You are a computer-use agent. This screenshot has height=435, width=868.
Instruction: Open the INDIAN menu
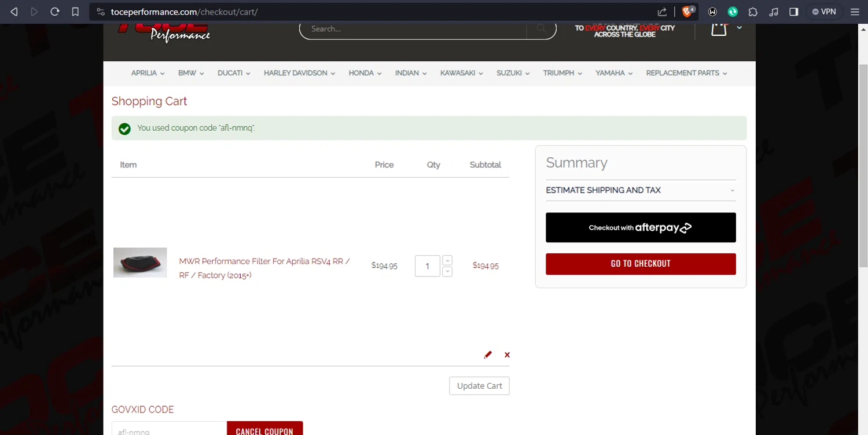[x=411, y=73]
